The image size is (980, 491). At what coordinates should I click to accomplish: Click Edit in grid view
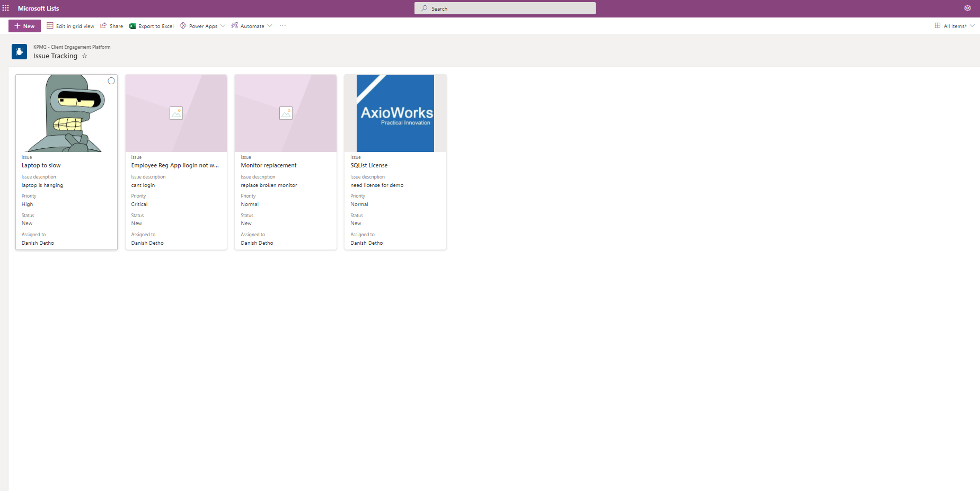tap(70, 26)
